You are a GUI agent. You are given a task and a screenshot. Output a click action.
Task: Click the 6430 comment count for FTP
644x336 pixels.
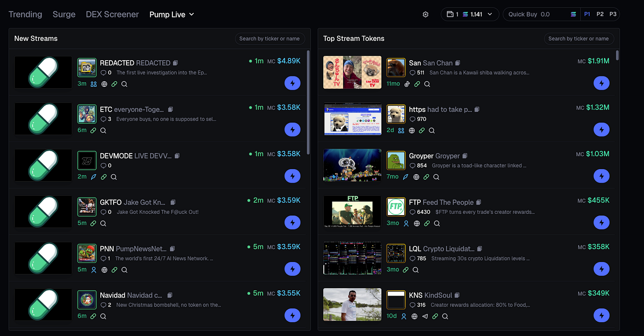pos(424,212)
